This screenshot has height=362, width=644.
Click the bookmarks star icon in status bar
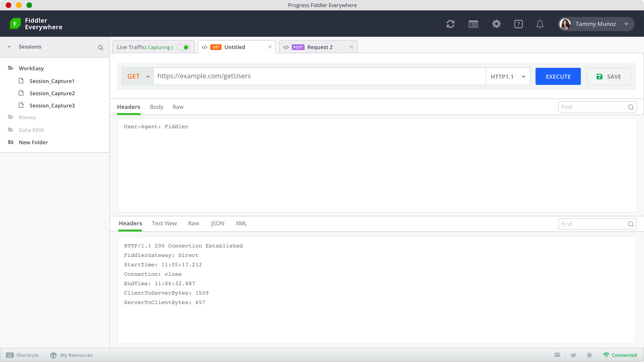(x=590, y=355)
